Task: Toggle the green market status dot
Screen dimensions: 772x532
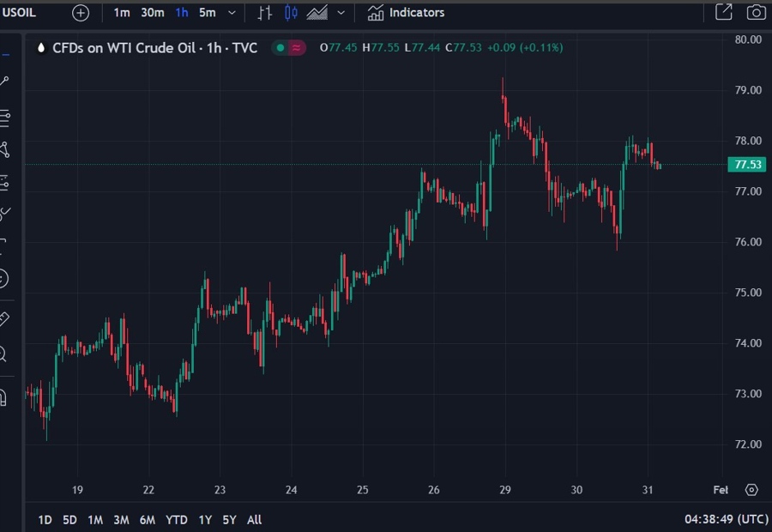Action: click(280, 48)
